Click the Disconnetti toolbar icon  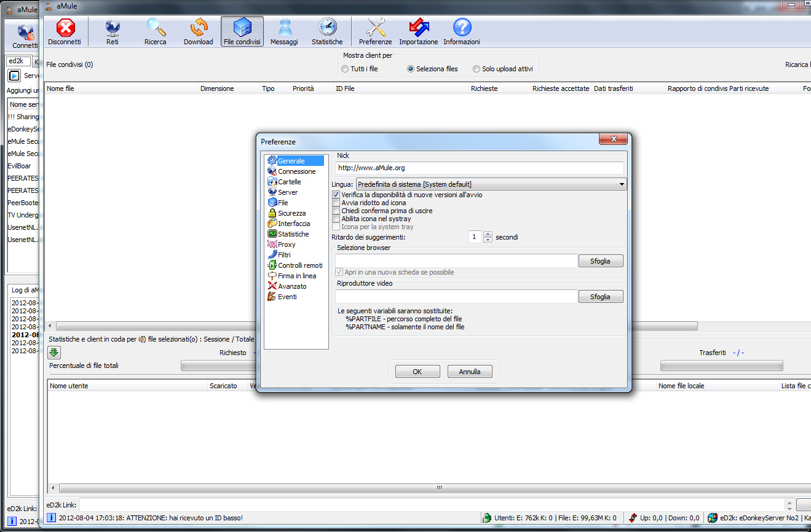[x=65, y=32]
